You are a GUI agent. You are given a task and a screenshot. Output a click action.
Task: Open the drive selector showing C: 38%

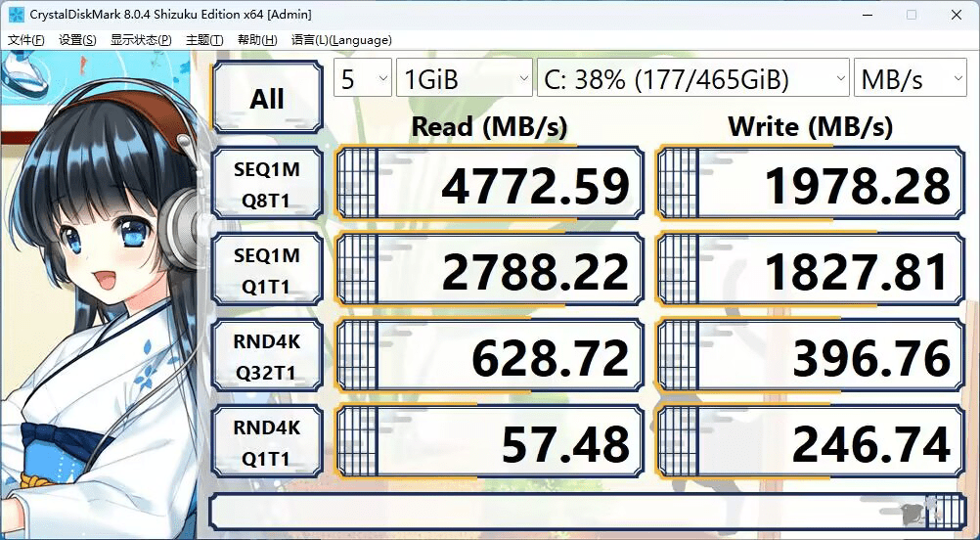(692, 79)
